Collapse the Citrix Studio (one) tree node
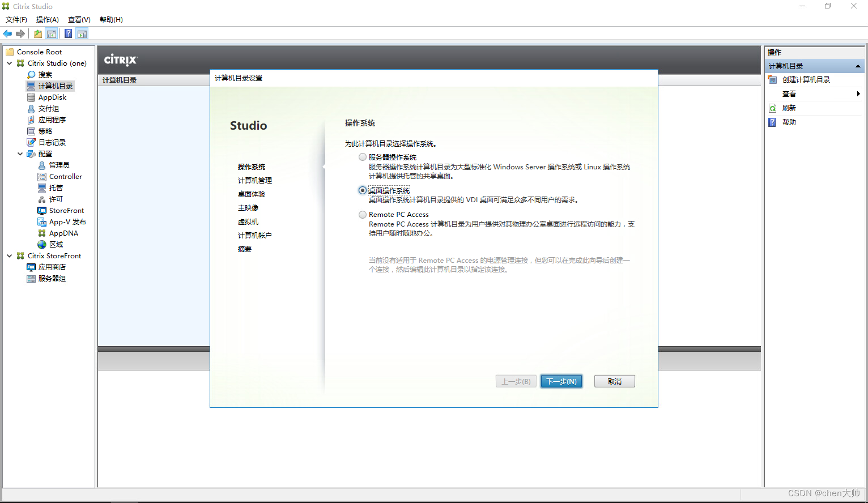Screen dimensions: 868x503 pyautogui.click(x=10, y=63)
